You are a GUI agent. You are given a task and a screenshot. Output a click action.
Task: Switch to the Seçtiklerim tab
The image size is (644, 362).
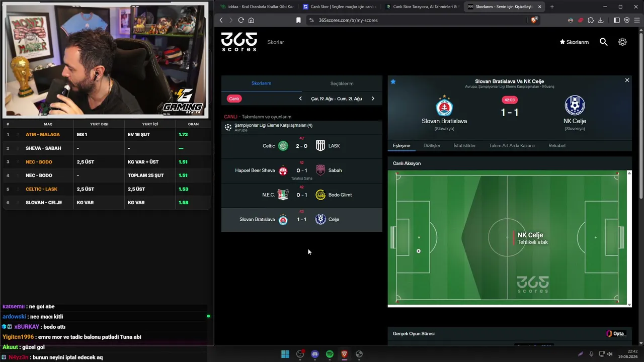point(342,83)
